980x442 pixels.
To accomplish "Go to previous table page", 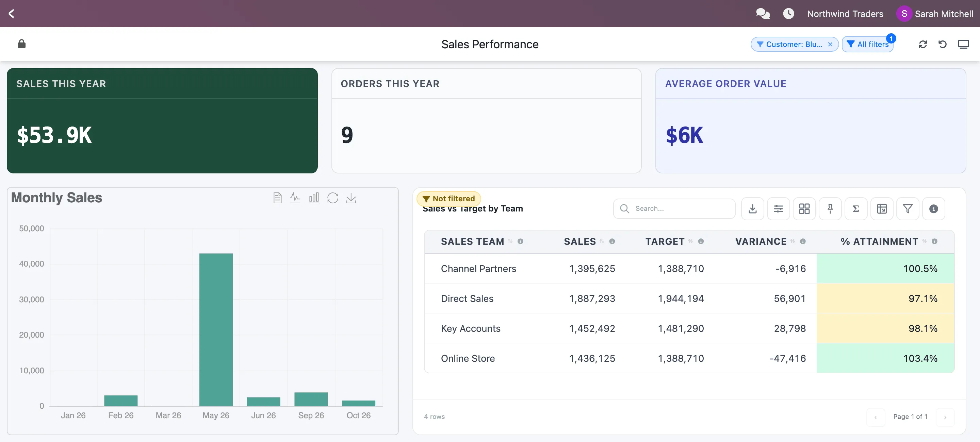I will tap(875, 417).
